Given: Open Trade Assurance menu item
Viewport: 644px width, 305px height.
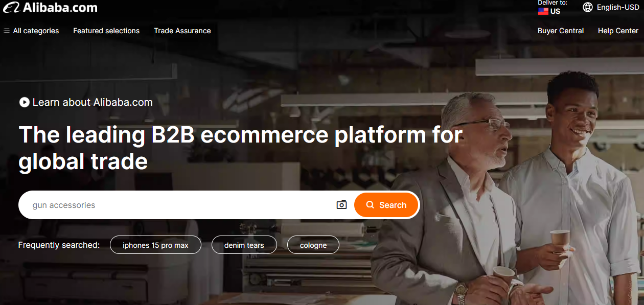Looking at the screenshot, I should pos(182,31).
